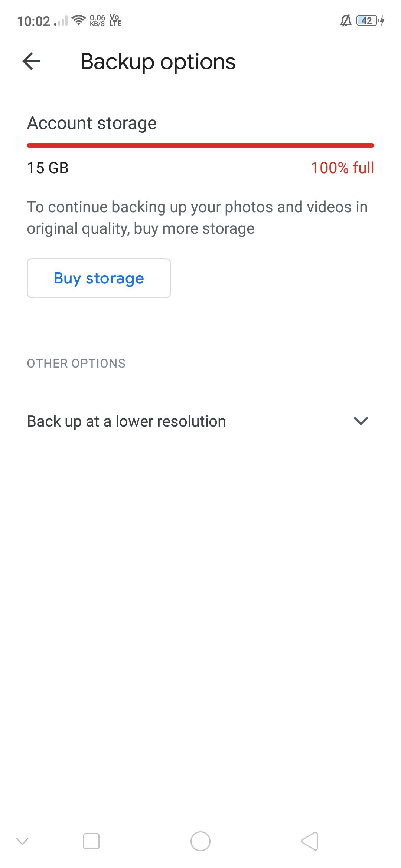Image resolution: width=401 pixels, height=868 pixels.
Task: Tap the back arrow icon
Action: (32, 61)
